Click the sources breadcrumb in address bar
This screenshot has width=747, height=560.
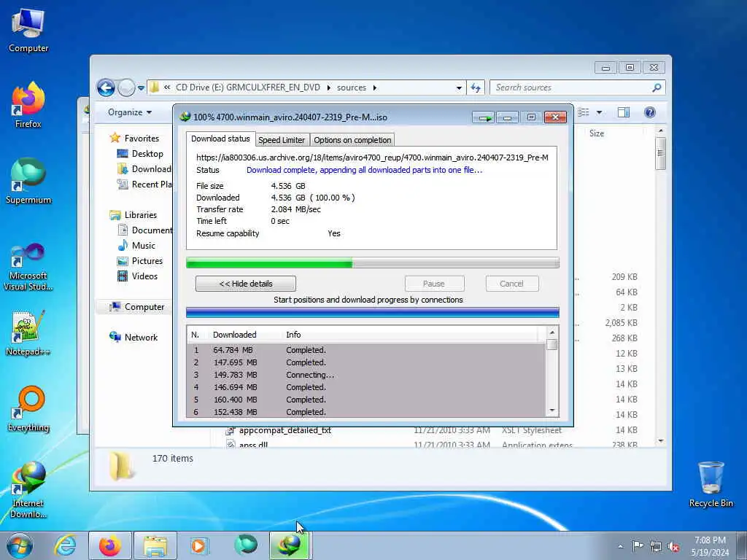coord(352,87)
